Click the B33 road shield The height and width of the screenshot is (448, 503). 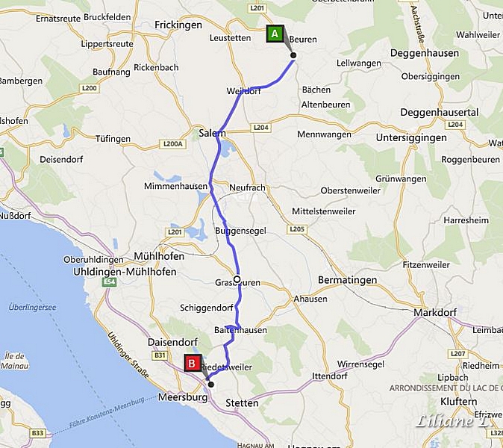click(x=37, y=433)
